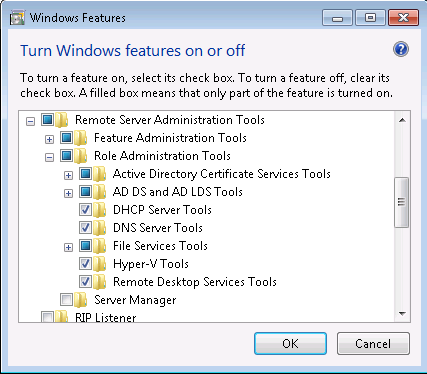The height and width of the screenshot is (374, 427).
Task: Expand Feature Administration Tools node
Action: tap(49, 139)
